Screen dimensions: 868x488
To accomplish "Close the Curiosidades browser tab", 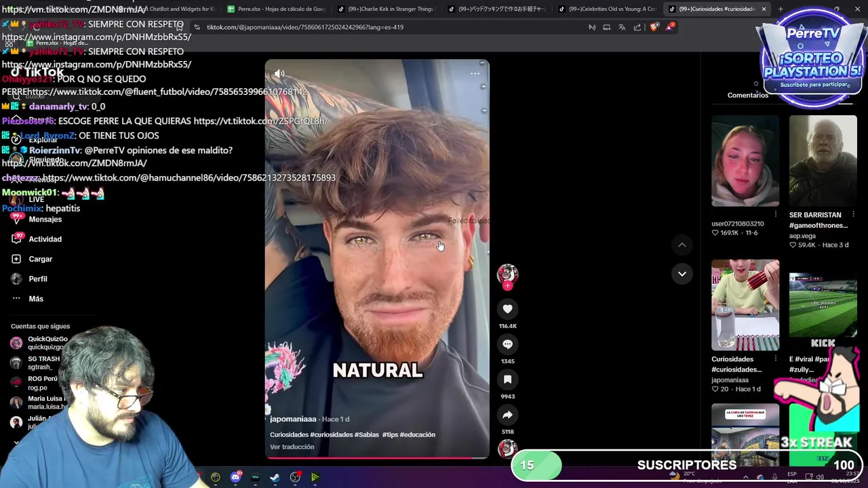I will (764, 9).
